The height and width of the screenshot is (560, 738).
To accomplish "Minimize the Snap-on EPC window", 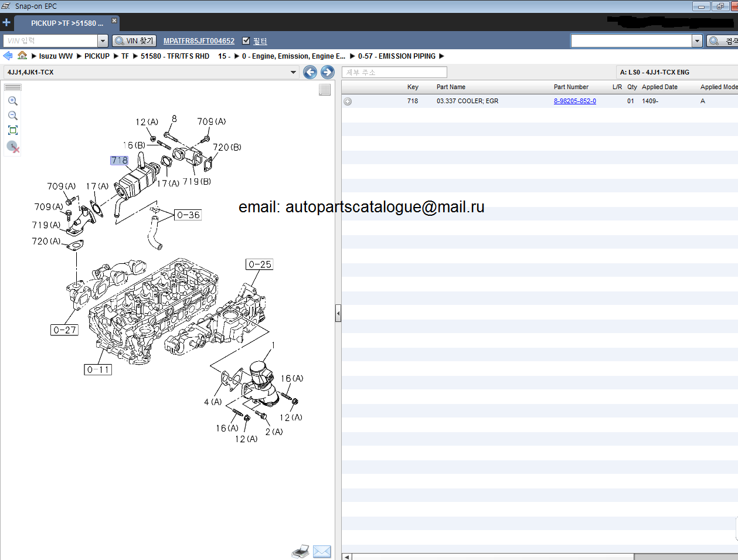I will tap(701, 6).
